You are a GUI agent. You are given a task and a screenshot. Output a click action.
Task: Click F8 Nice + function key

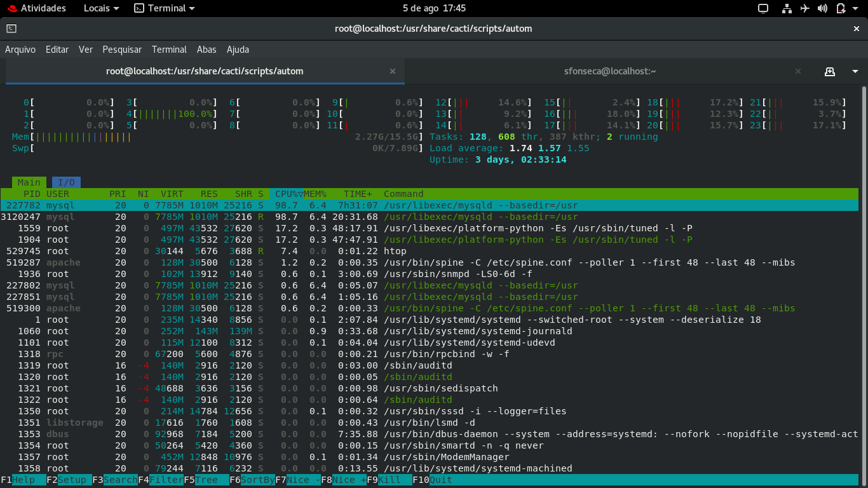[x=344, y=480]
